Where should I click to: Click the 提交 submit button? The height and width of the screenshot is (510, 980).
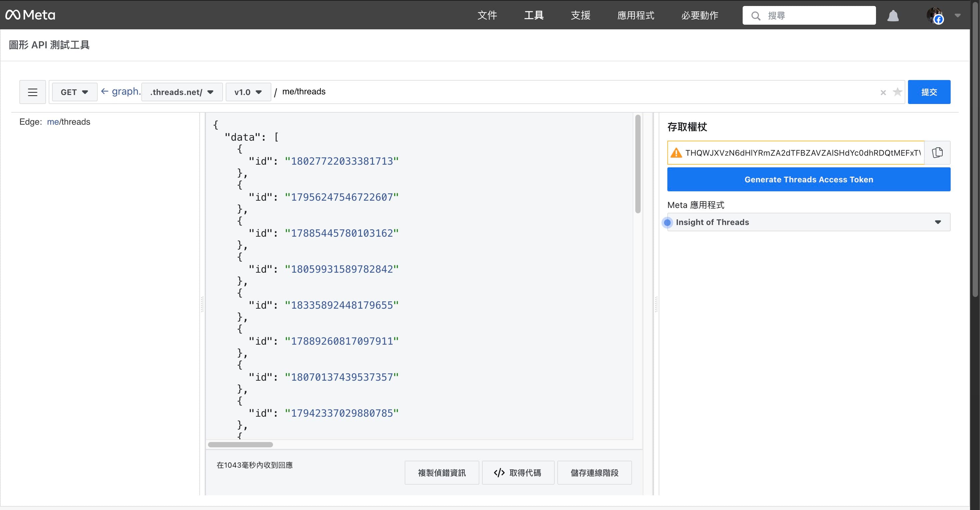pos(929,92)
